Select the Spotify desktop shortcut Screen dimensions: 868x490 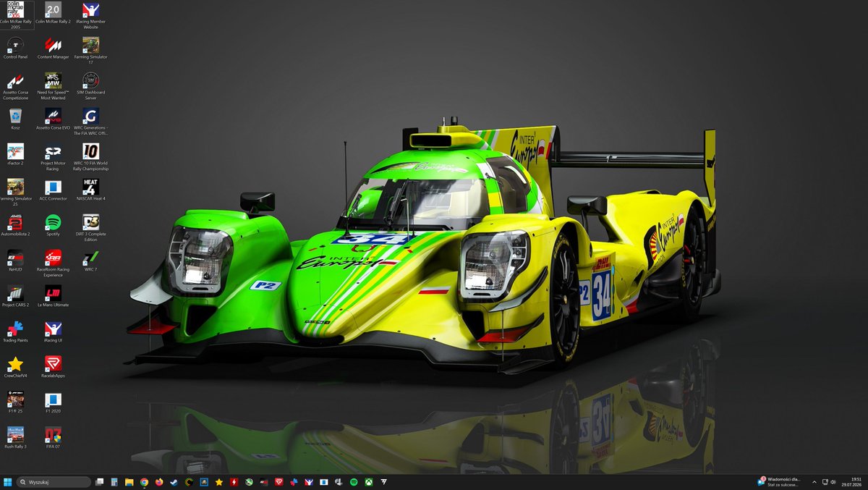click(x=53, y=226)
